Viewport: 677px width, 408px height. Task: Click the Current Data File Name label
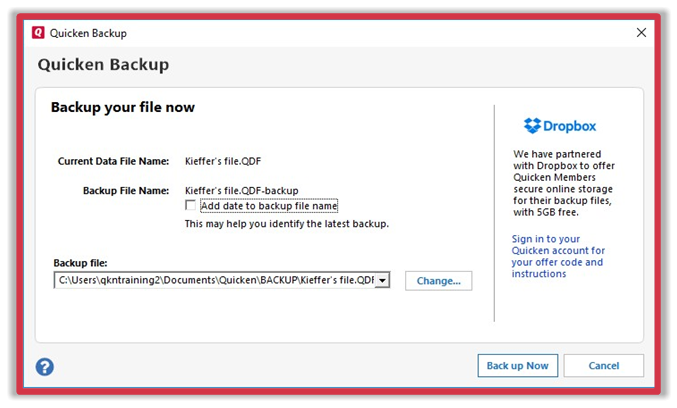tap(113, 160)
